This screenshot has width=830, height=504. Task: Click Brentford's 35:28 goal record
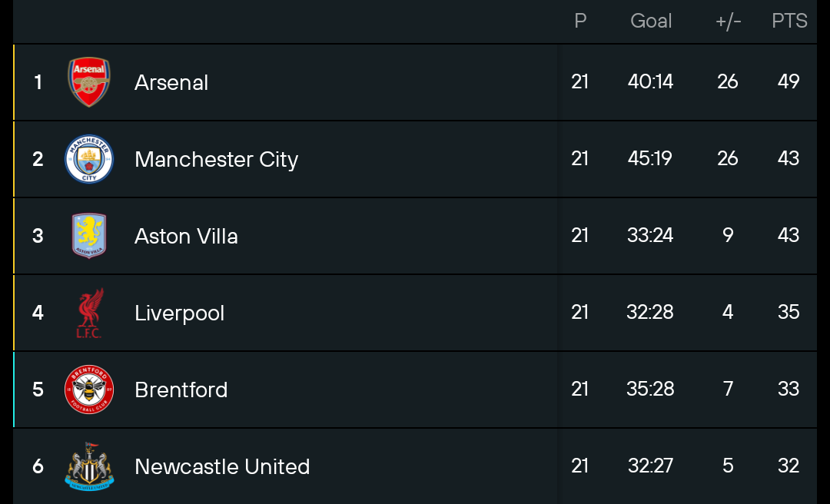650,389
